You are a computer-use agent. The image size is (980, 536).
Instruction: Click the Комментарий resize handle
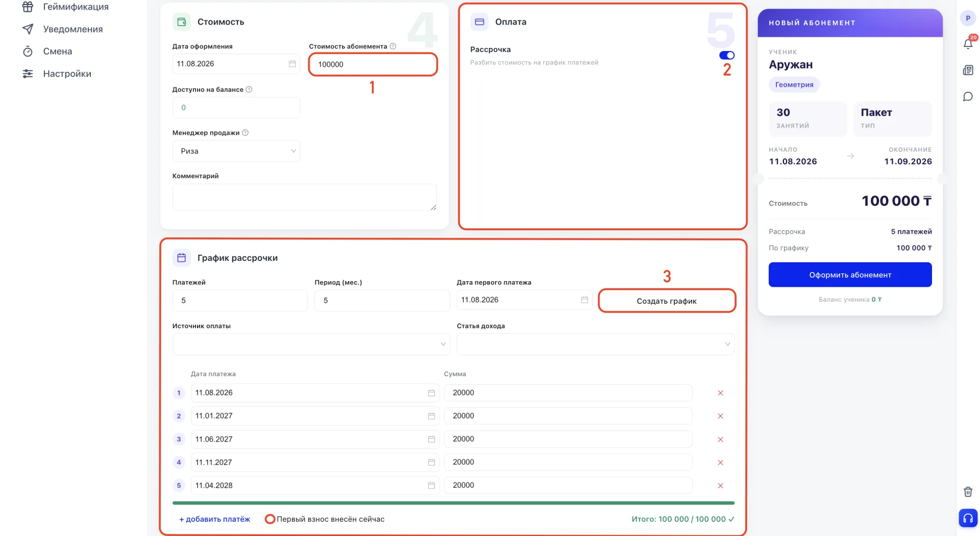click(x=433, y=207)
